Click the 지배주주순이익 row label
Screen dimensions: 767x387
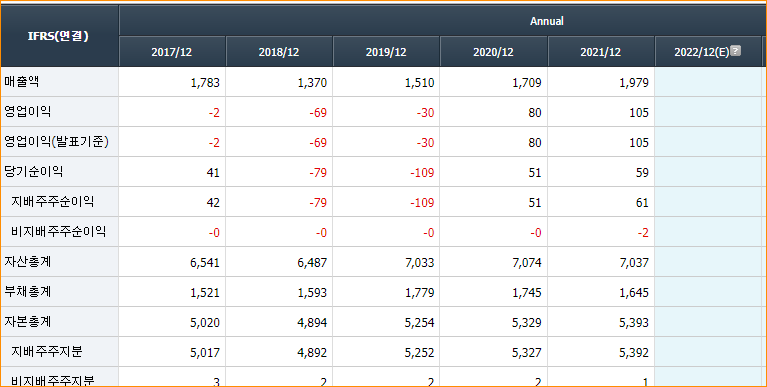[52, 202]
